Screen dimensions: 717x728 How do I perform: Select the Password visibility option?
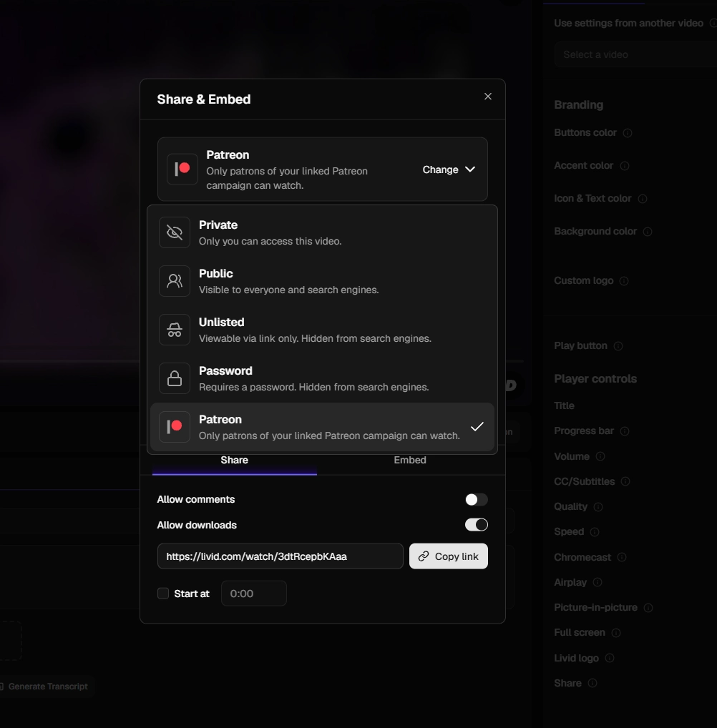pyautogui.click(x=322, y=378)
